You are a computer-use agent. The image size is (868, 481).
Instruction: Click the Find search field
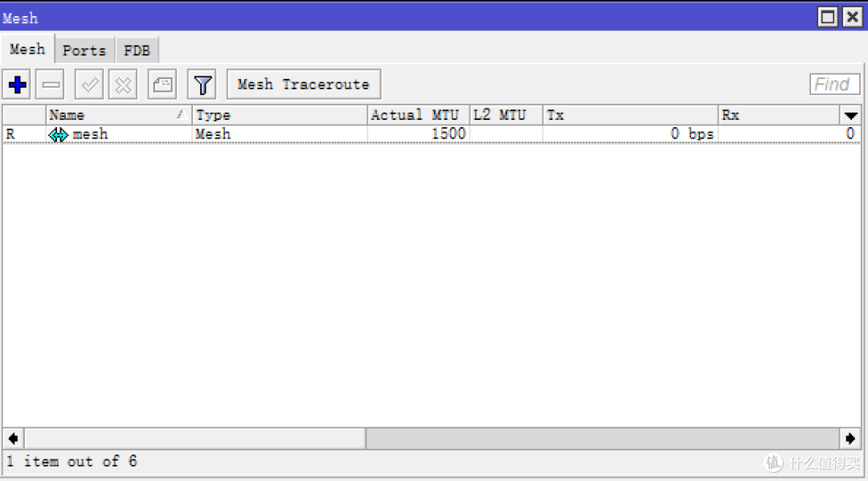[834, 84]
